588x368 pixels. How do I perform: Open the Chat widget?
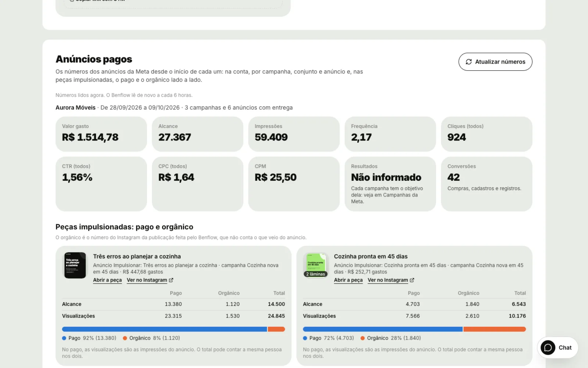pos(557,348)
